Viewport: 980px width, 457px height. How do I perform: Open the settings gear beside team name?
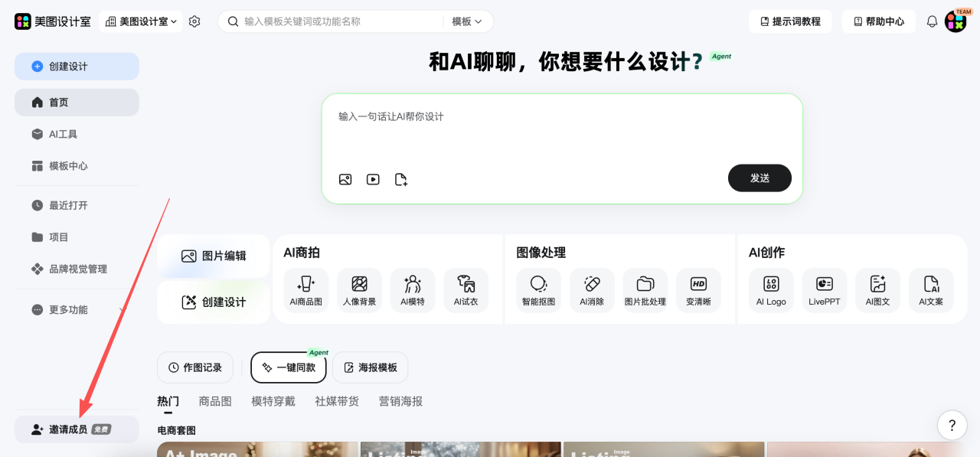(194, 21)
